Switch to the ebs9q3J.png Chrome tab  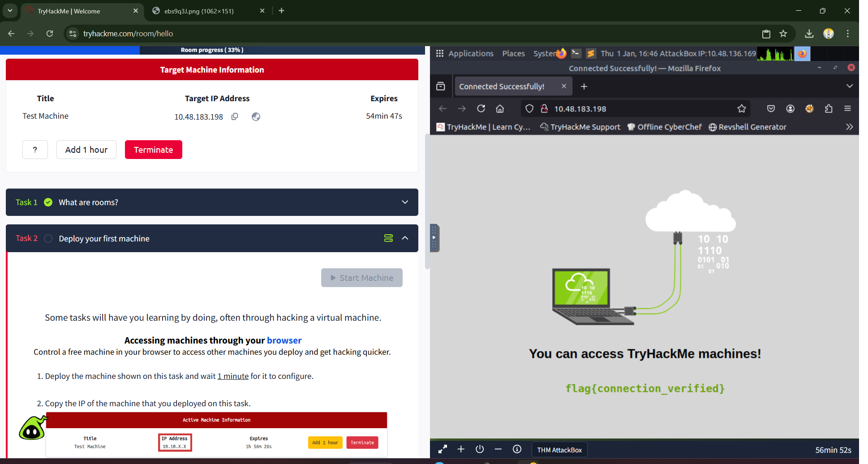[x=199, y=11]
